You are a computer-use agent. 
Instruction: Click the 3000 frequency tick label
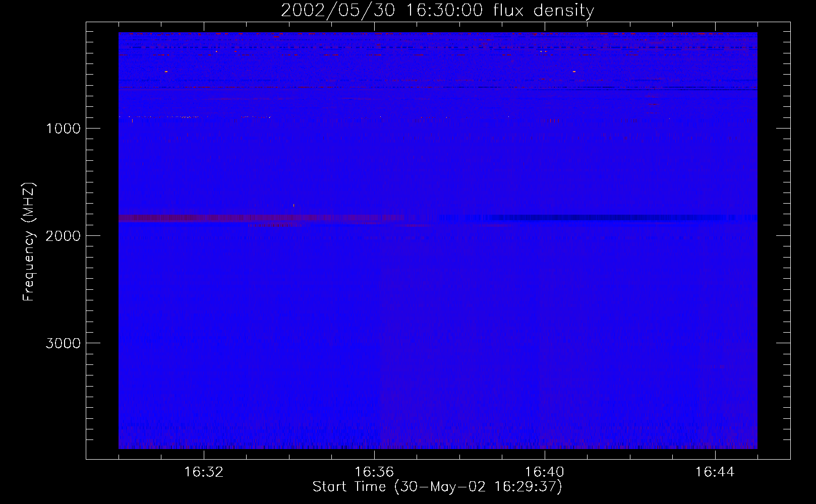pos(63,343)
